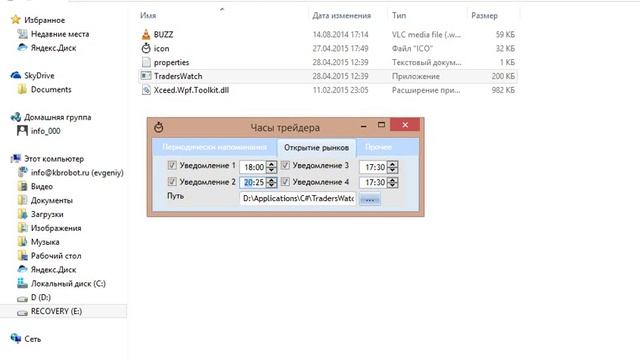Click the Уведомление 2 time field showing 20:25
The image size is (640, 360).
tap(253, 182)
